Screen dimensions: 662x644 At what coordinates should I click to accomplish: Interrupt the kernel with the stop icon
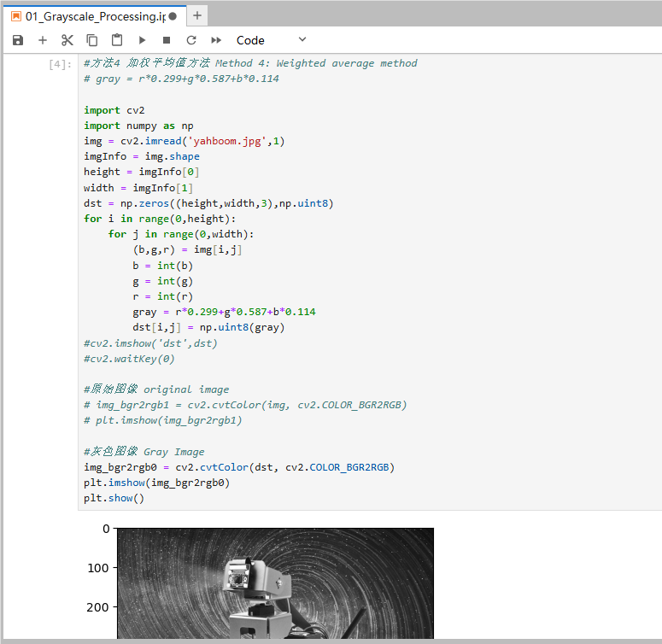coord(167,40)
